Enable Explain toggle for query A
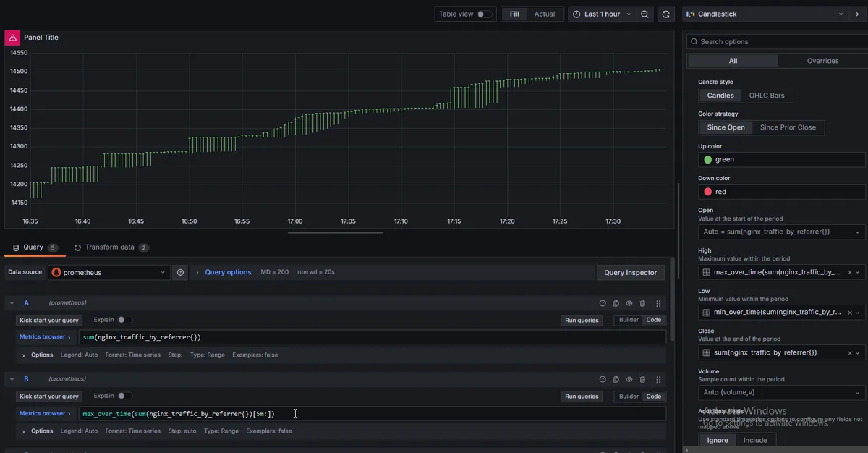Viewport: 868px width, 453px height. [125, 320]
